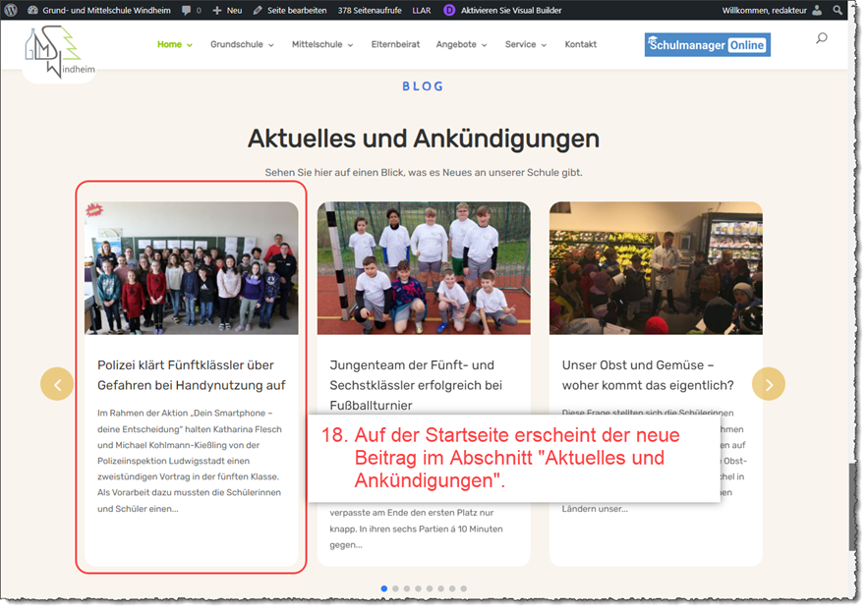The width and height of the screenshot is (868, 612).
Task: Open the Angebote menu
Action: 456,44
